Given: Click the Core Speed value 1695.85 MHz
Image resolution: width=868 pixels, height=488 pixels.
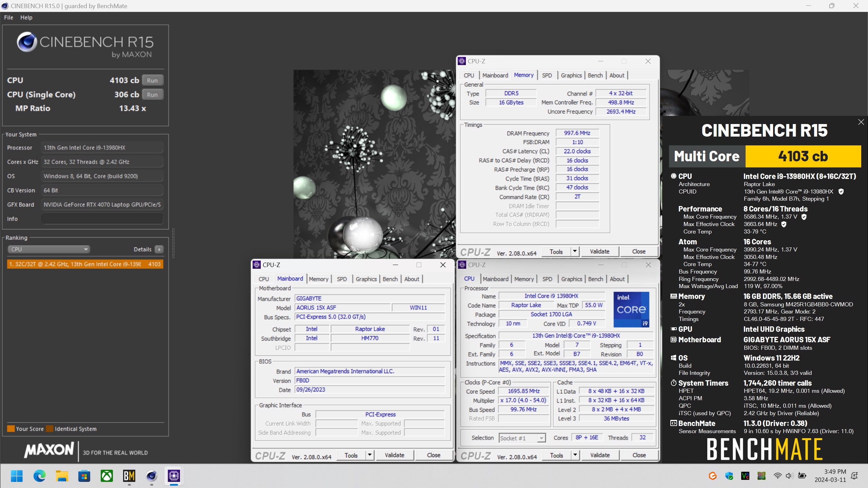Looking at the screenshot, I should click(x=524, y=391).
